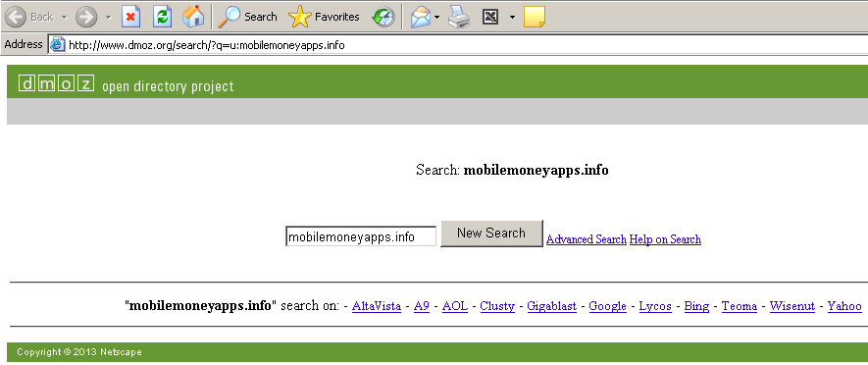This screenshot has height=365, width=868.
Task: Click the New Search button
Action: [491, 234]
